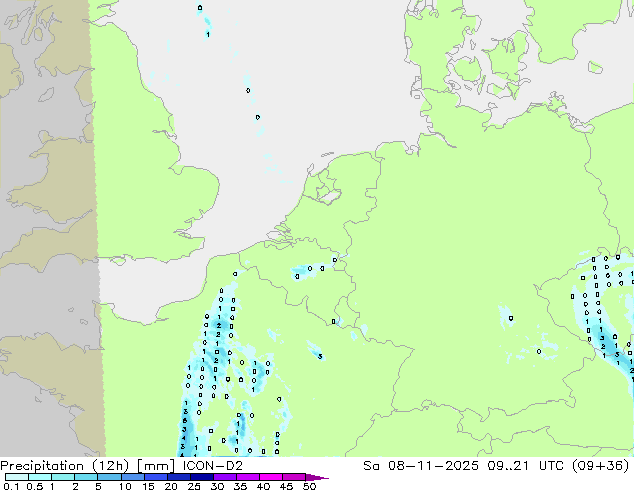Screen dimensions: 634x490
Task: Click legend swatch between 40 and 45
Action: pyautogui.click(x=271, y=477)
